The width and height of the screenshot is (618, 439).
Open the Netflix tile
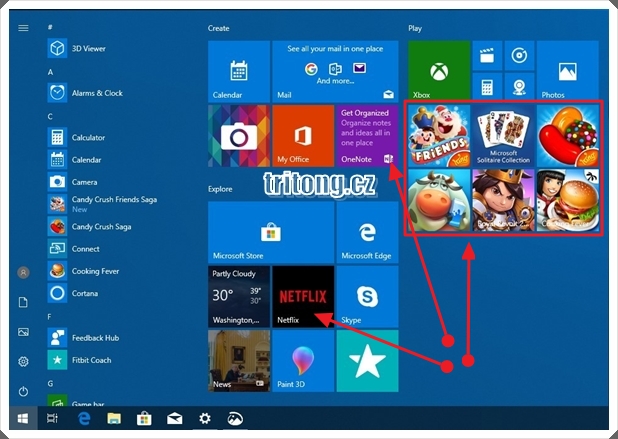(x=303, y=296)
